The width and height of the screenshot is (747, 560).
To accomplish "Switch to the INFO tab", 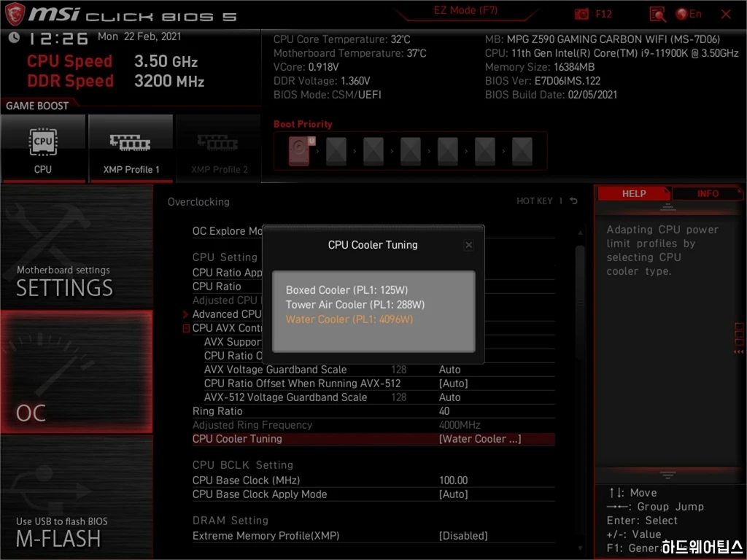I will 708,193.
